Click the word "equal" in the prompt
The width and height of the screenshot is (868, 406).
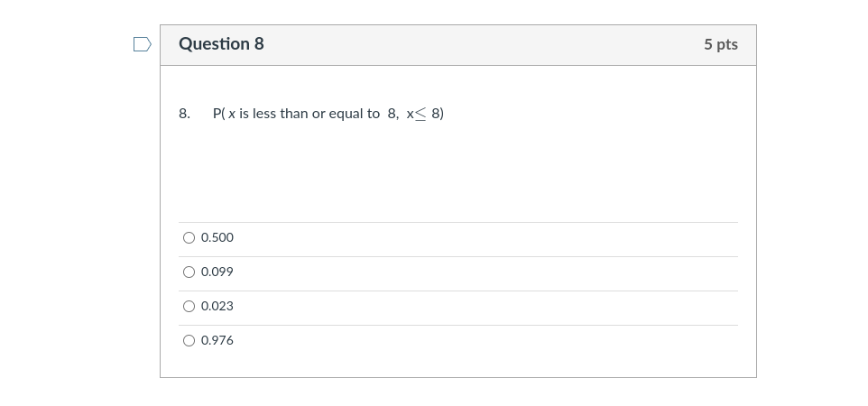pyautogui.click(x=346, y=114)
